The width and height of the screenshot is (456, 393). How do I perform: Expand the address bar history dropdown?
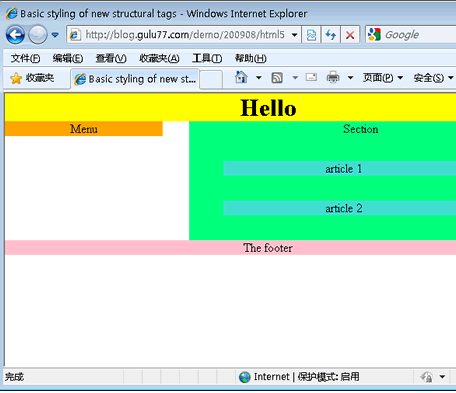click(295, 35)
